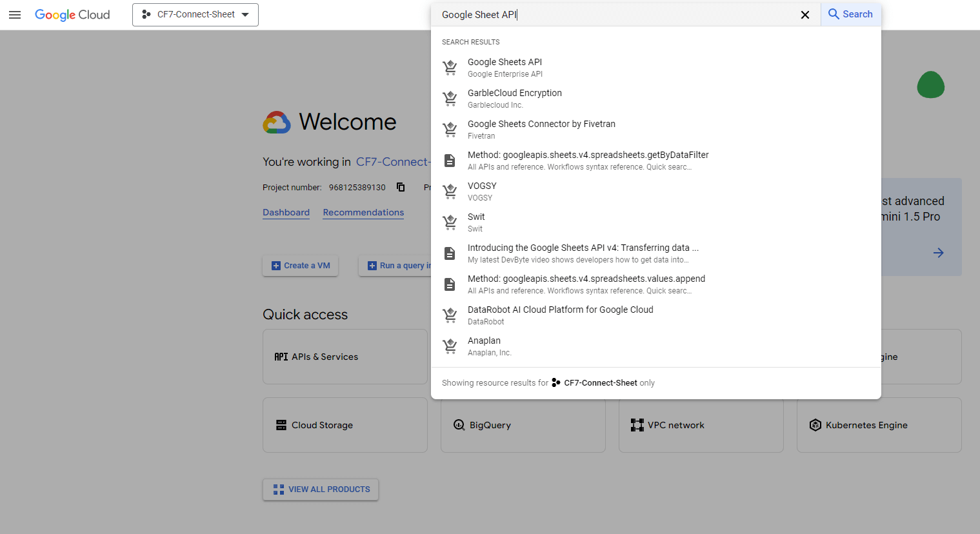Click the Cloud Storage icon
980x534 pixels.
coord(281,425)
